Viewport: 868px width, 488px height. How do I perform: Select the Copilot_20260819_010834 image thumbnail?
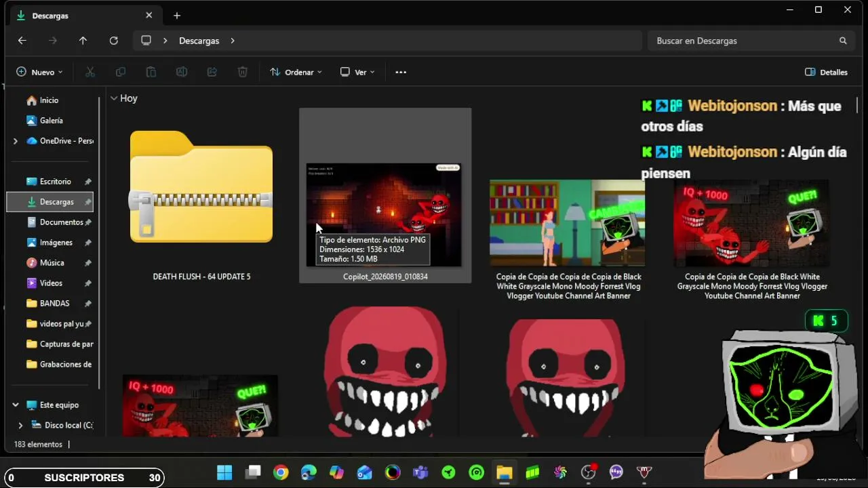[x=385, y=195]
